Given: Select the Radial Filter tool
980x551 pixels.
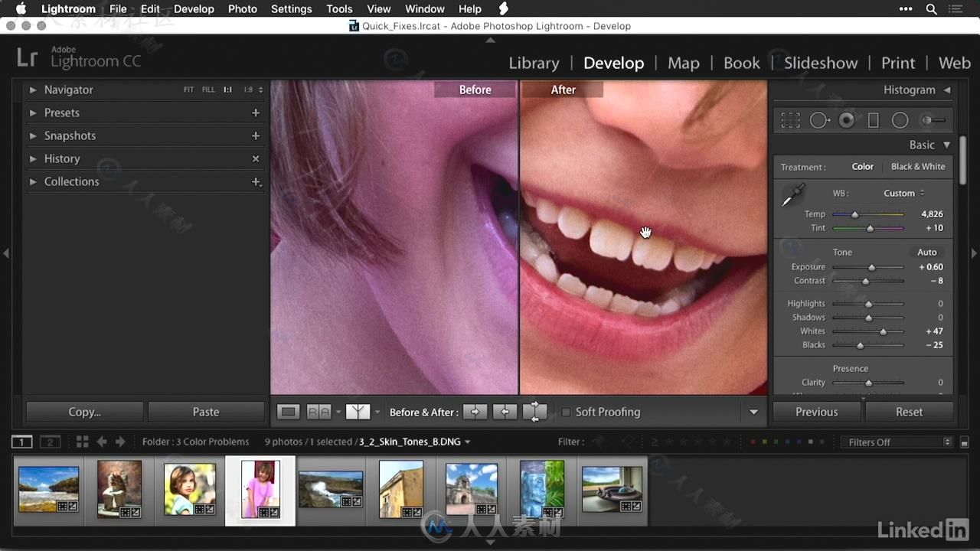Looking at the screenshot, I should 900,120.
